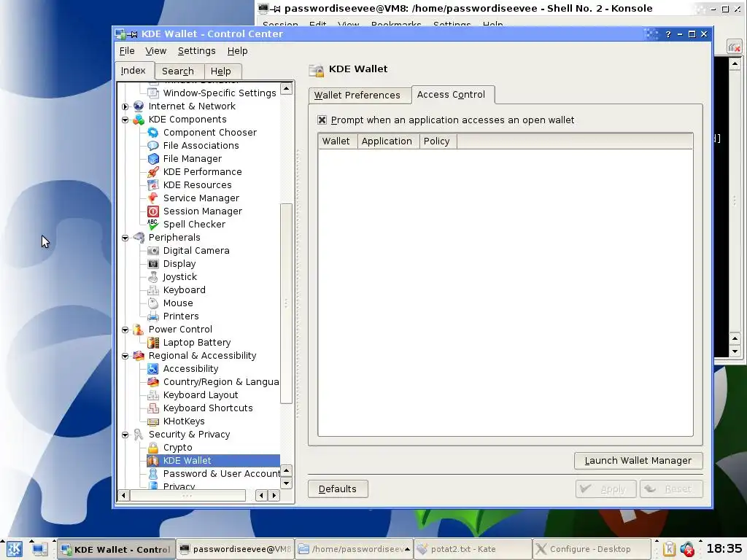Click the Spell Checker ABC icon
The width and height of the screenshot is (747, 560).
click(153, 225)
